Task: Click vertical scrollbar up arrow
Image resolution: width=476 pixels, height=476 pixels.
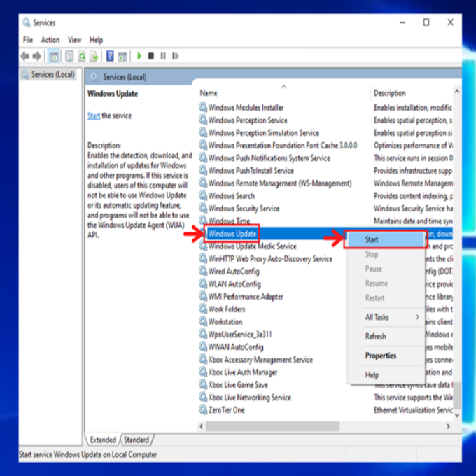Action: point(457,91)
